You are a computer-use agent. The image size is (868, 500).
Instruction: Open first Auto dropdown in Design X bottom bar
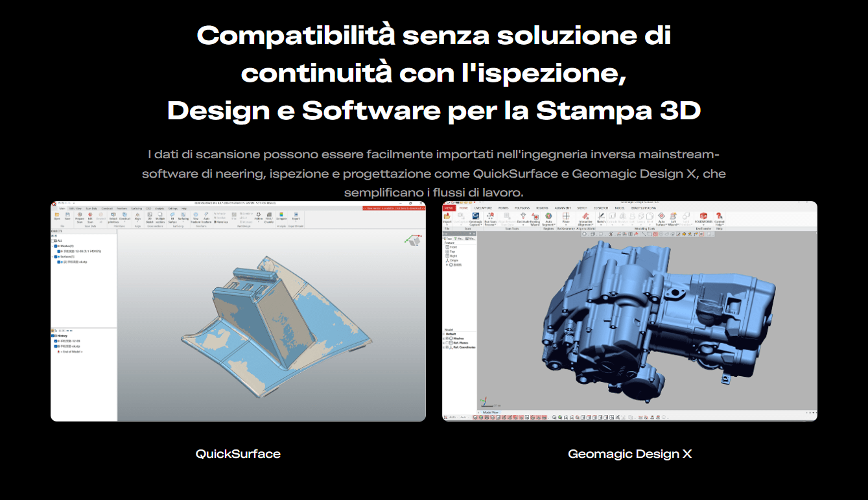coord(454,418)
